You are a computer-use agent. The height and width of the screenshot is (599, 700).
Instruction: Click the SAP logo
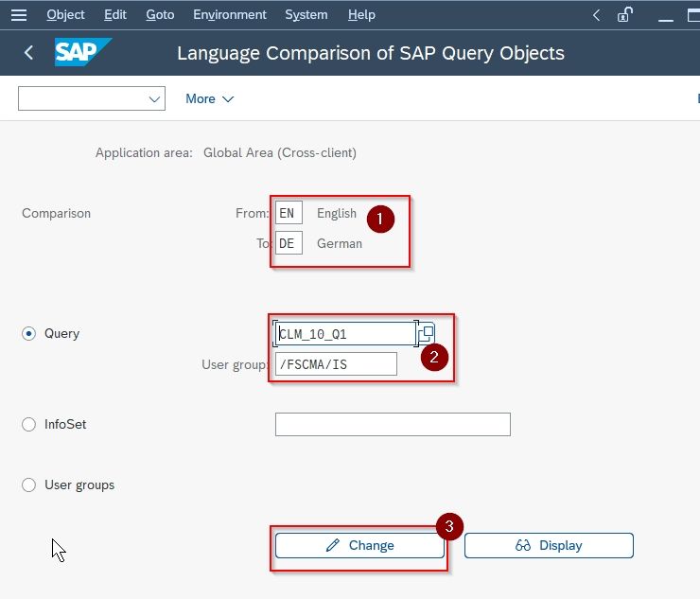click(82, 52)
